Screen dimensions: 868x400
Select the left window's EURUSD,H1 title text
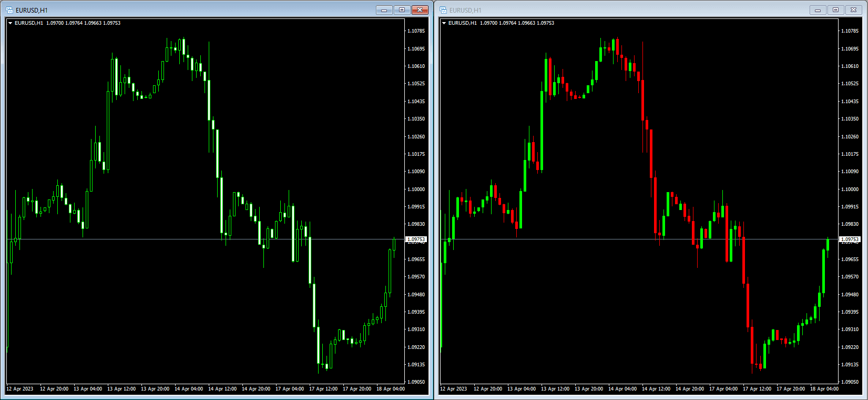tap(32, 11)
